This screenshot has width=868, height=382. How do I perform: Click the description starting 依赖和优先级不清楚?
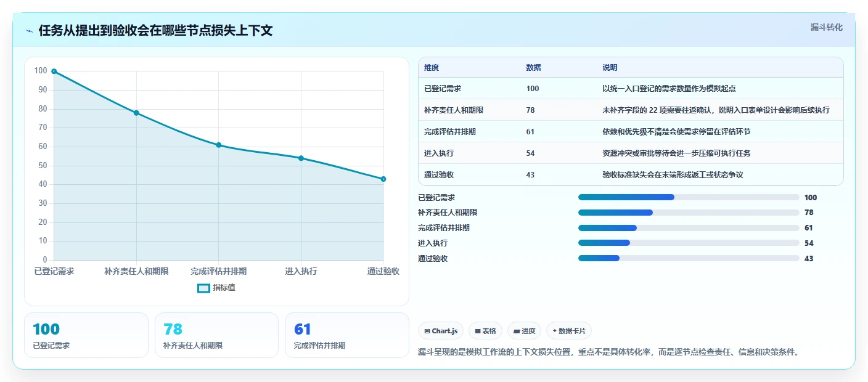coord(676,132)
